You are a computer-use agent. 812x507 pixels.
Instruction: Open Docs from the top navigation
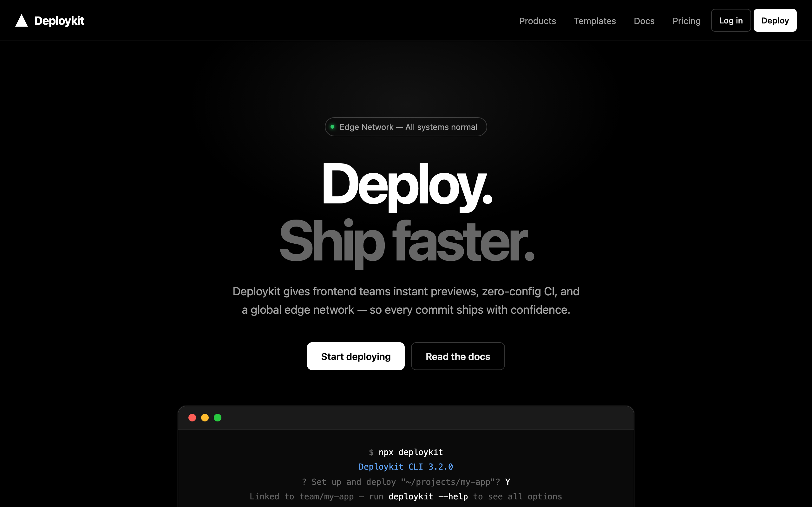(x=644, y=21)
